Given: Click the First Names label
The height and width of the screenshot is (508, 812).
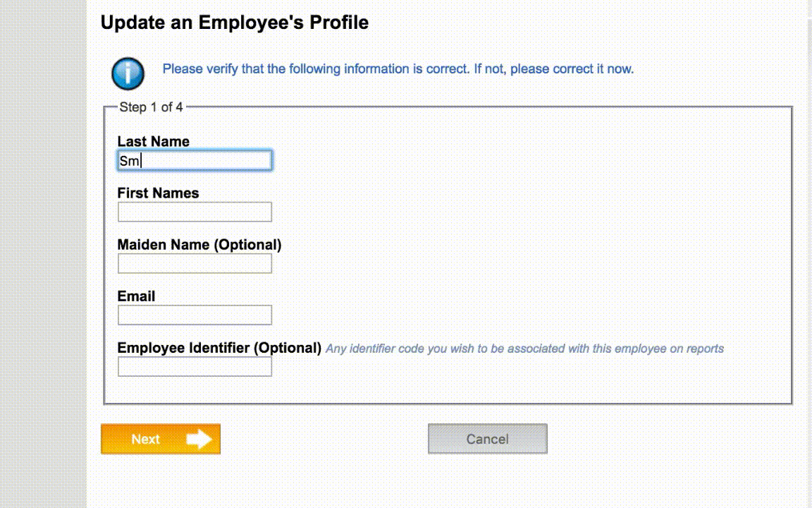Looking at the screenshot, I should (x=158, y=193).
